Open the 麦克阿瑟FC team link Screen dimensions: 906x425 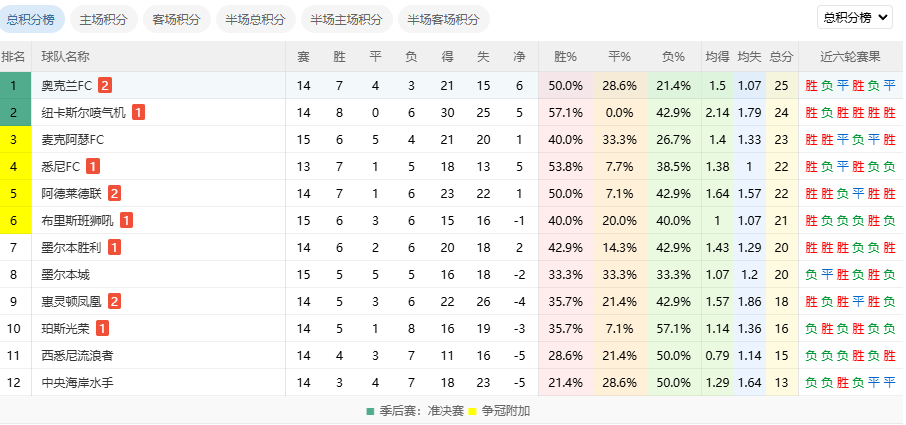point(73,140)
